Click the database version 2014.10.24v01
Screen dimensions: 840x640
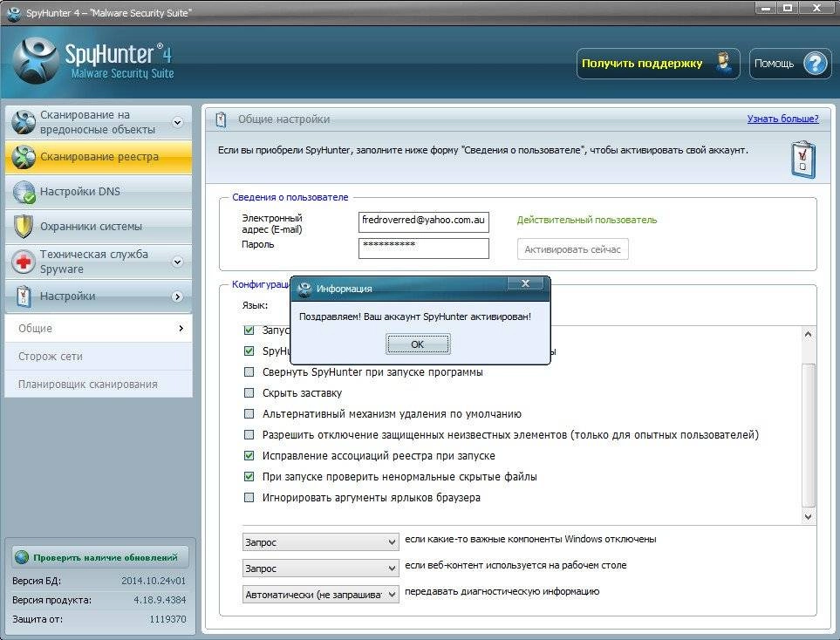[154, 581]
